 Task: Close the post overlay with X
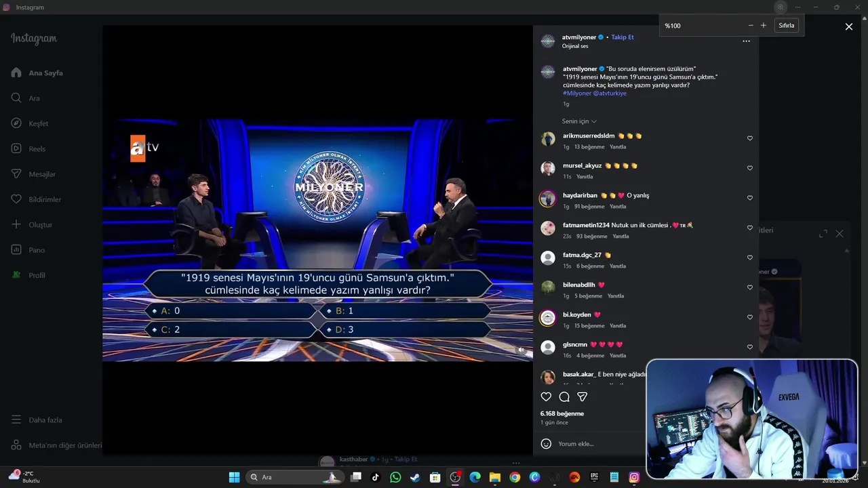(x=848, y=26)
